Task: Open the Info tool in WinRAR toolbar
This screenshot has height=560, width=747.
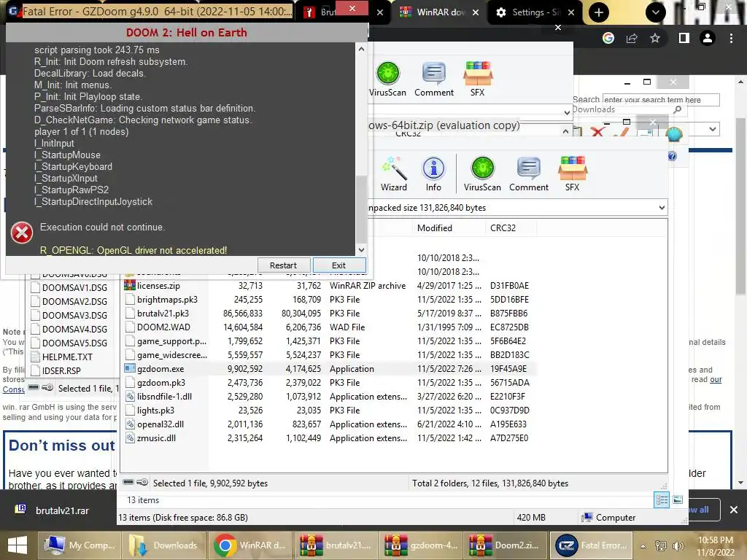Action: (x=433, y=174)
